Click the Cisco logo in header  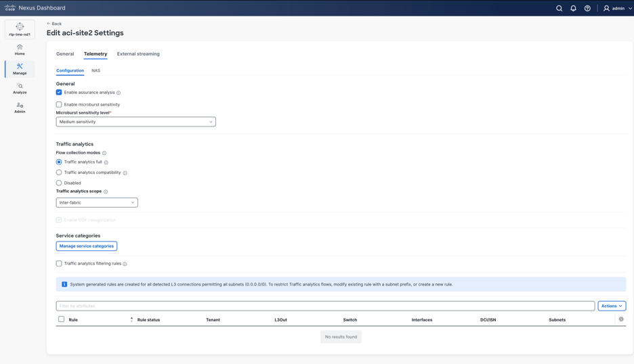pos(9,7)
